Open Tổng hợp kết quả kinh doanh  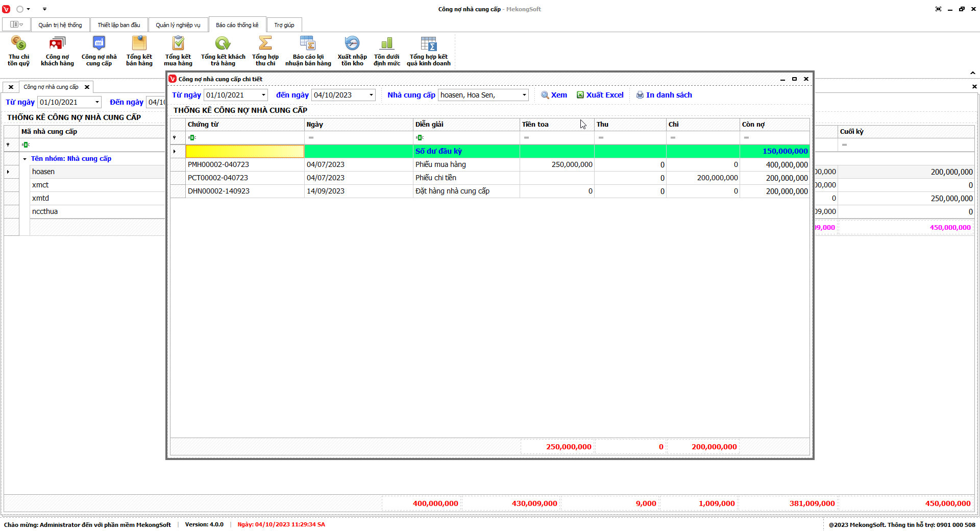click(428, 51)
